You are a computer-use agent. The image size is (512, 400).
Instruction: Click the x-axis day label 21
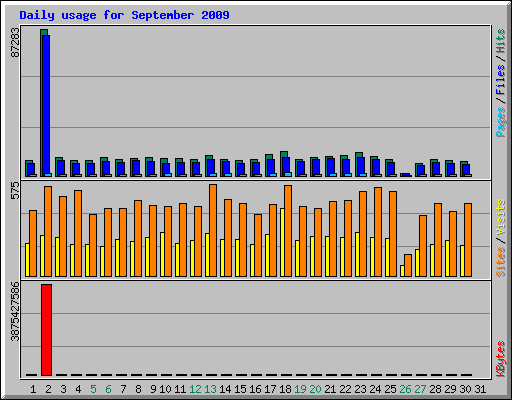[x=330, y=389]
